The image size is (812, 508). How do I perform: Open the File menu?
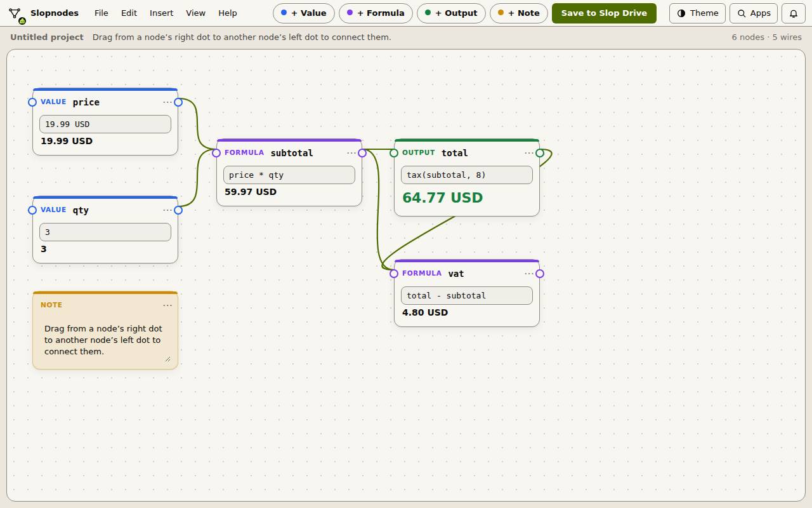click(101, 13)
